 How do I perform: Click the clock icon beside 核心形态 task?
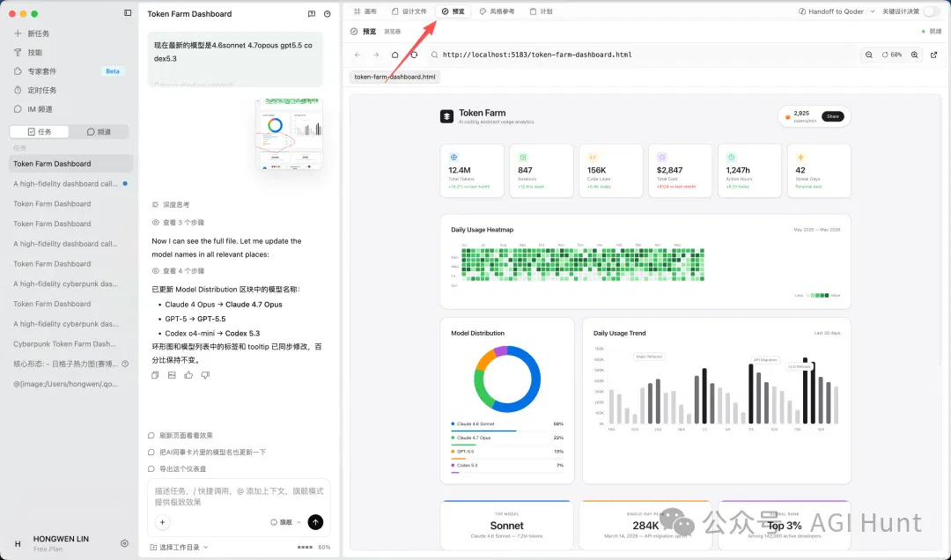125,364
